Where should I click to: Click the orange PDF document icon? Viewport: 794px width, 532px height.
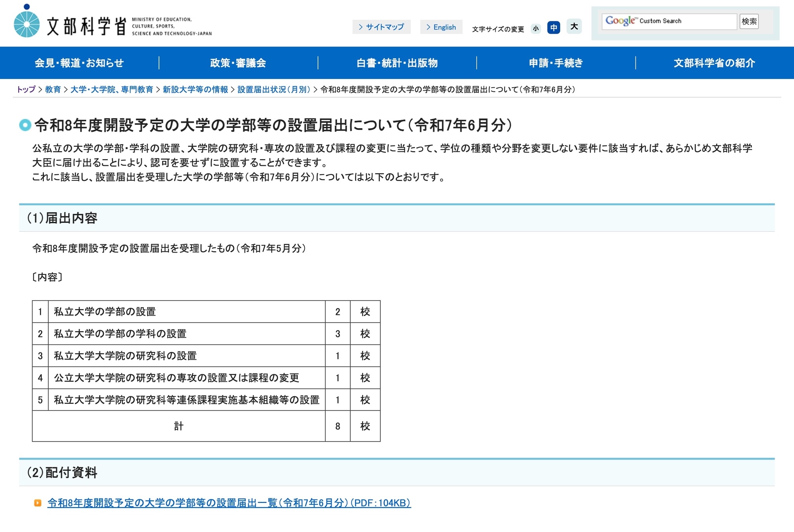[x=38, y=504]
